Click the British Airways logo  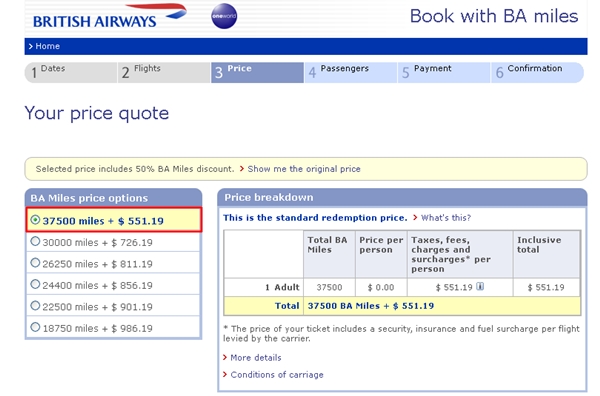tap(110, 16)
